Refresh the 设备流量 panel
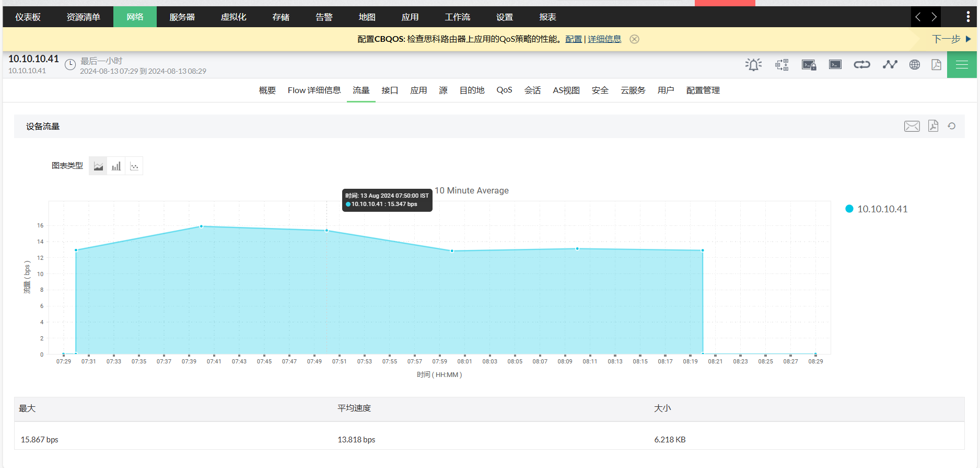This screenshot has width=980, height=468. pos(952,126)
